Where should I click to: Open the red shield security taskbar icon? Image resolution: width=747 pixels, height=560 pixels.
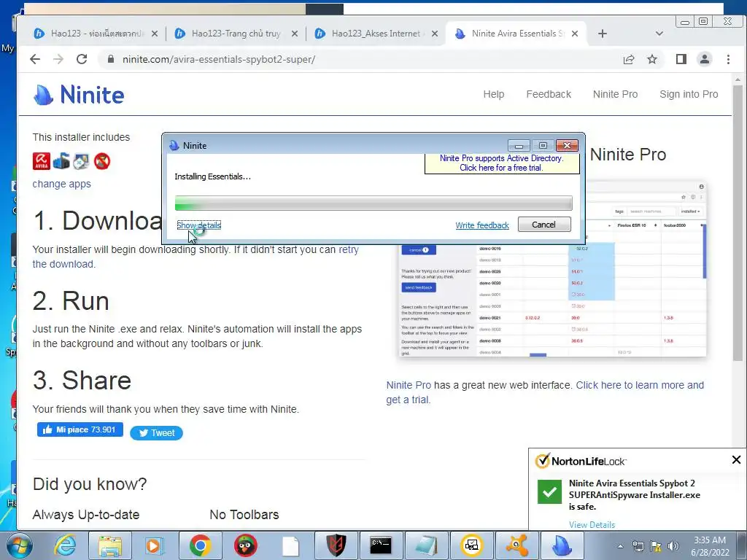(x=336, y=545)
